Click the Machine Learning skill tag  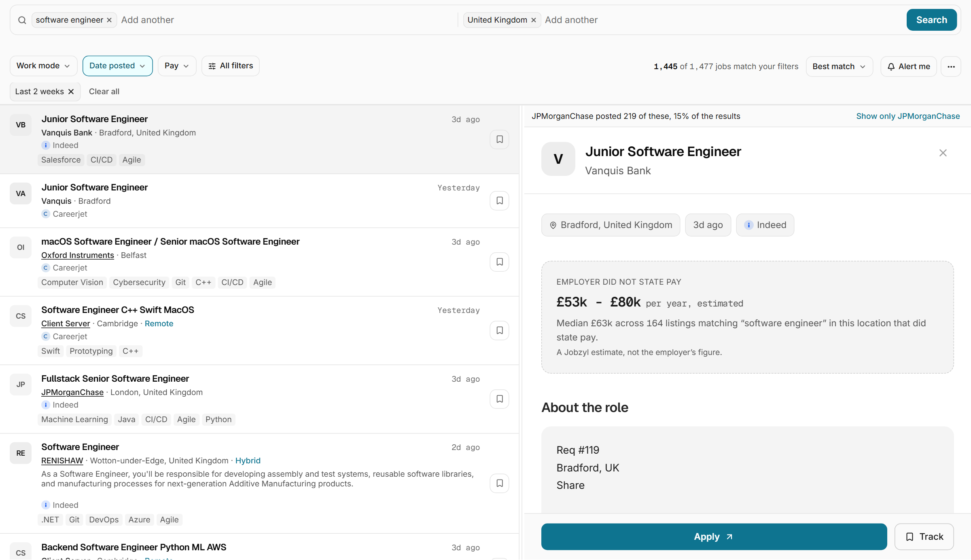(74, 419)
